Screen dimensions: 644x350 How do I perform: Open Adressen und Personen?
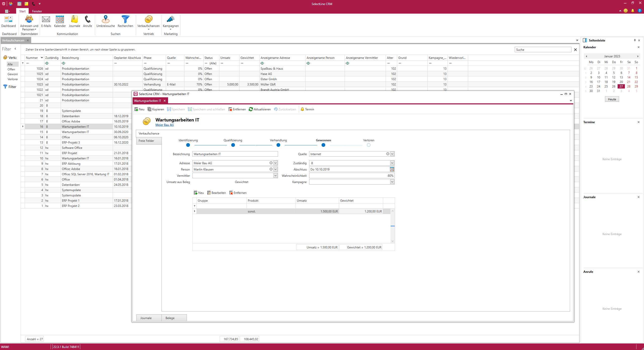tap(29, 23)
